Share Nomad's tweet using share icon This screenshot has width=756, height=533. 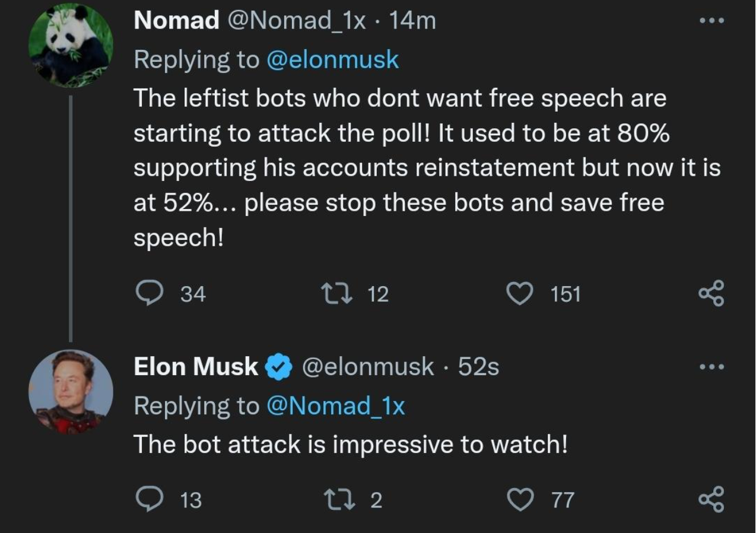point(711,293)
